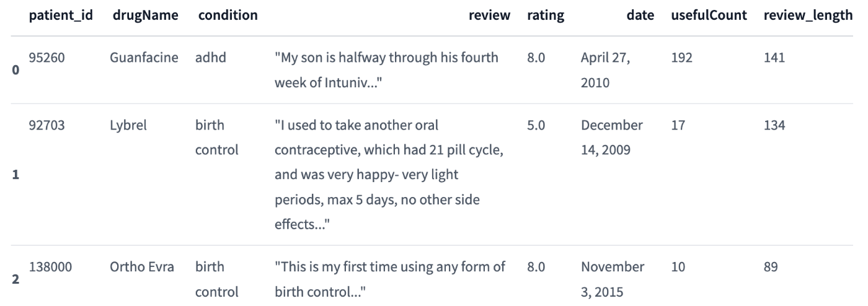
Task: Click the usefulCount column header
Action: pos(709,15)
